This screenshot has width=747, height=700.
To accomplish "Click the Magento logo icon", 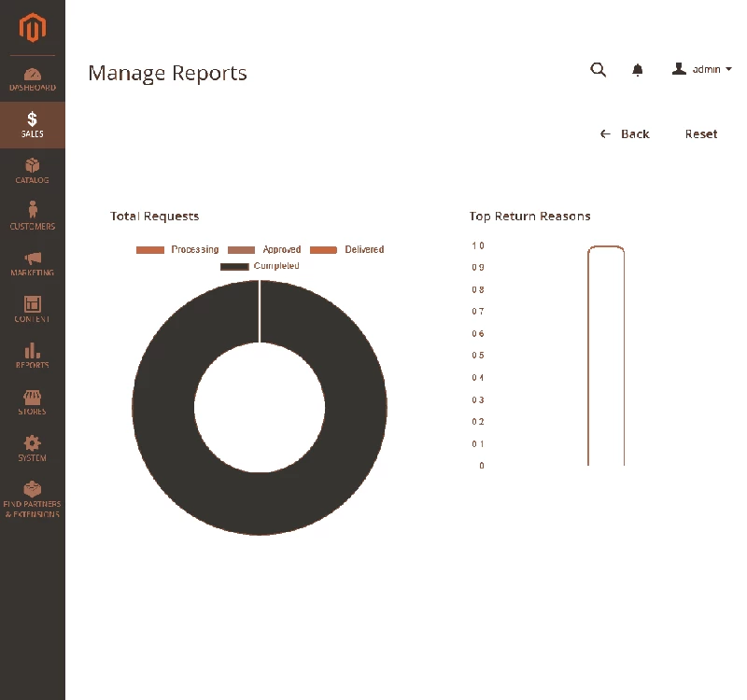I will pyautogui.click(x=33, y=28).
